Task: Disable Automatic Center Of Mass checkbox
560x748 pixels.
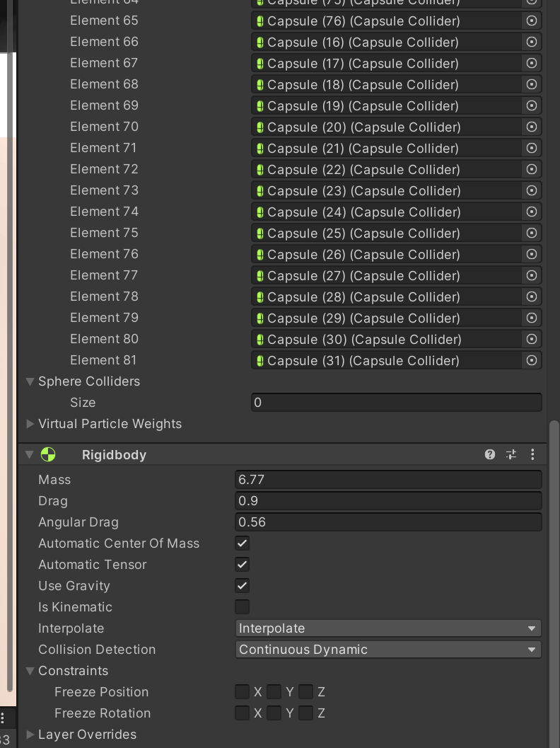Action: [x=243, y=543]
